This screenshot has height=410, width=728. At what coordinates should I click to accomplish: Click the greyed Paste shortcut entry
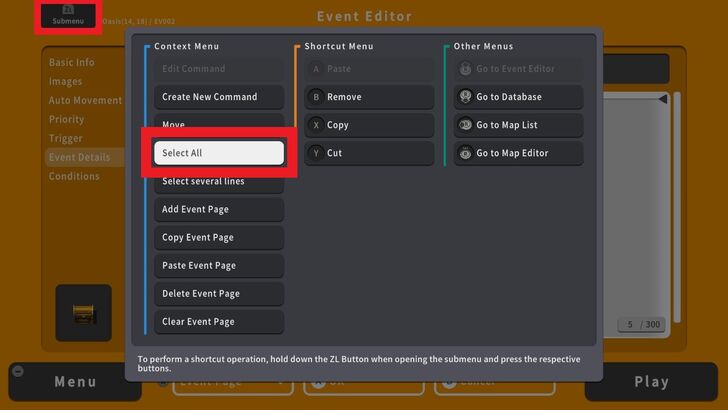click(369, 69)
